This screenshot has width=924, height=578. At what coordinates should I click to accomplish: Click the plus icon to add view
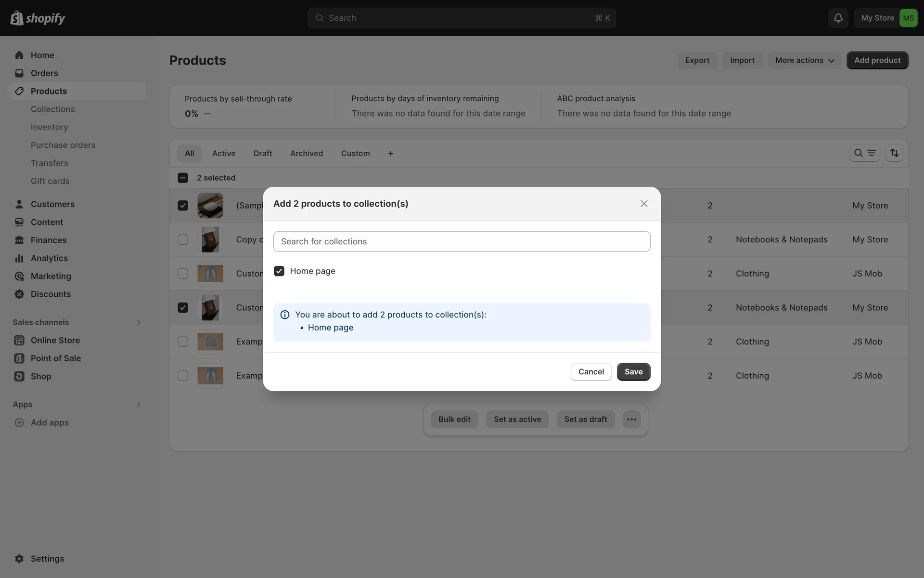[391, 153]
